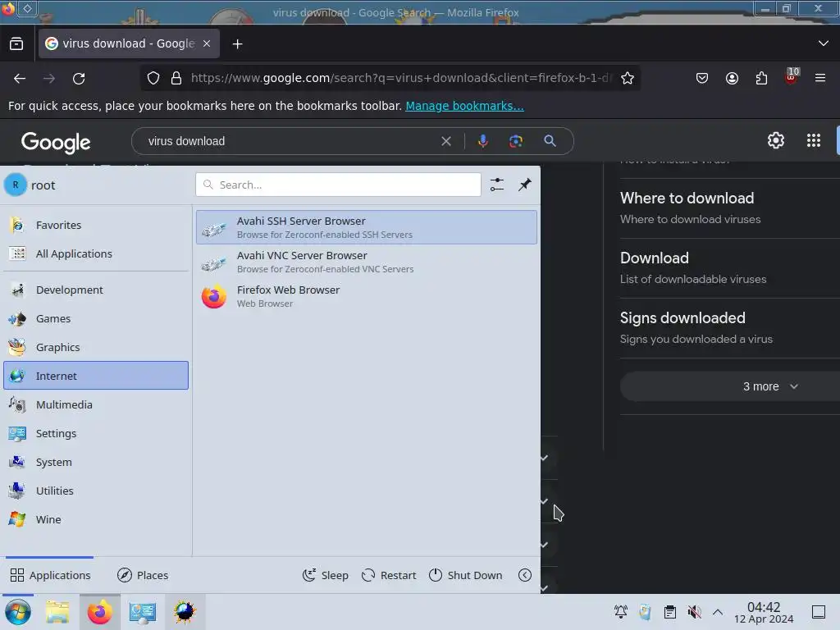Image resolution: width=840 pixels, height=630 pixels.
Task: Open the Firefox hamburger menu
Action: click(820, 78)
